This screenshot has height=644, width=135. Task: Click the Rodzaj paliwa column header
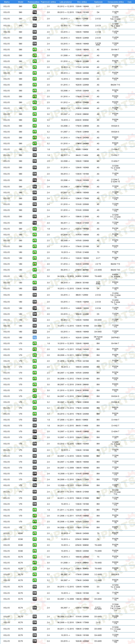click(x=33, y=2)
